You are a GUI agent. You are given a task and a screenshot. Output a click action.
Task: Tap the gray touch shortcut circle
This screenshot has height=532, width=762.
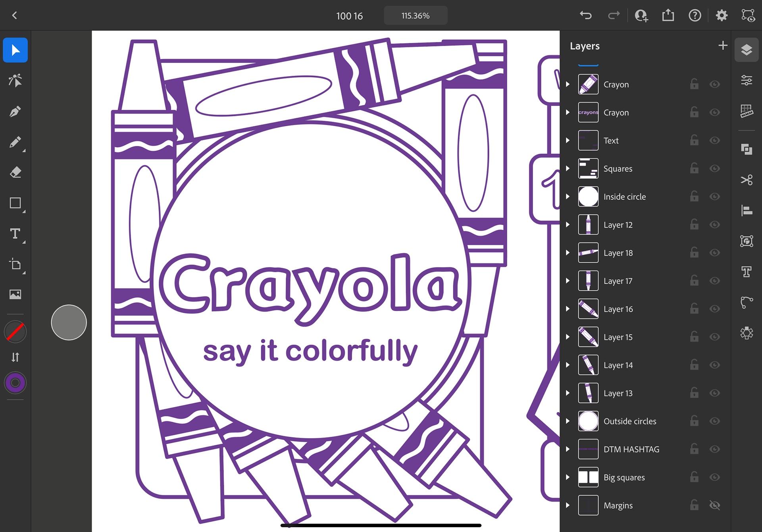[x=69, y=323]
